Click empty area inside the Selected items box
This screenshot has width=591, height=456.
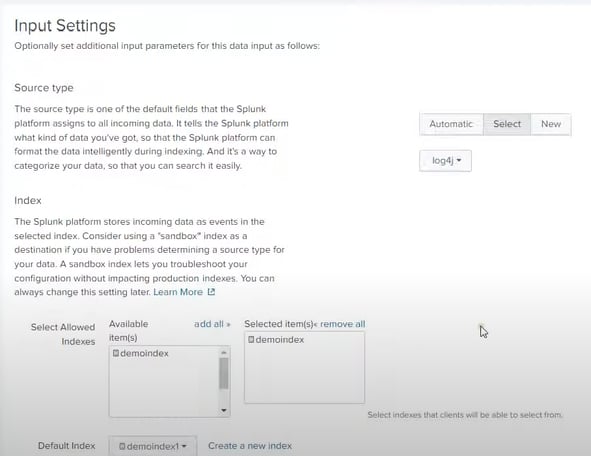[x=304, y=377]
